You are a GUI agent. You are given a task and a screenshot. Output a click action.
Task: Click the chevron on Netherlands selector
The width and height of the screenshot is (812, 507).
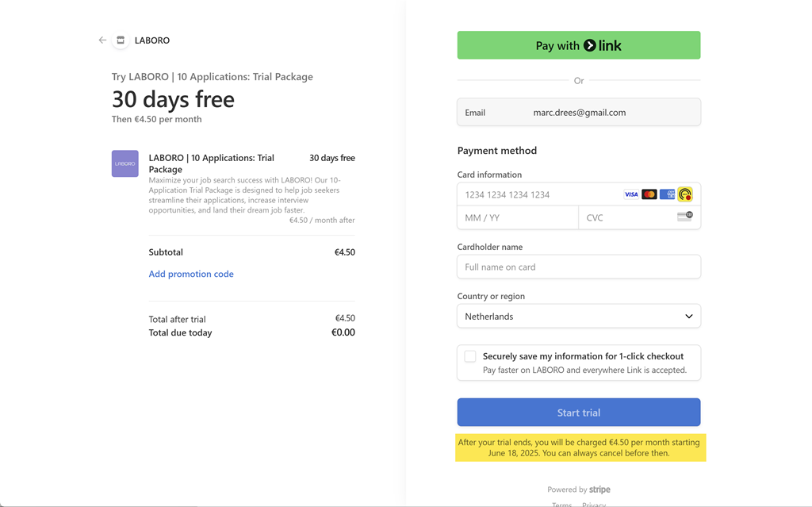[688, 317]
